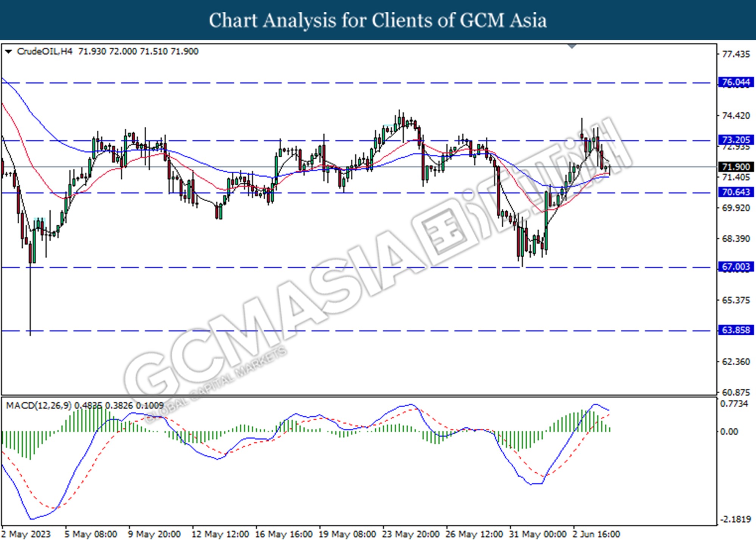Click the 73.205 price level label
This screenshot has height=540, width=756.
pyautogui.click(x=736, y=140)
